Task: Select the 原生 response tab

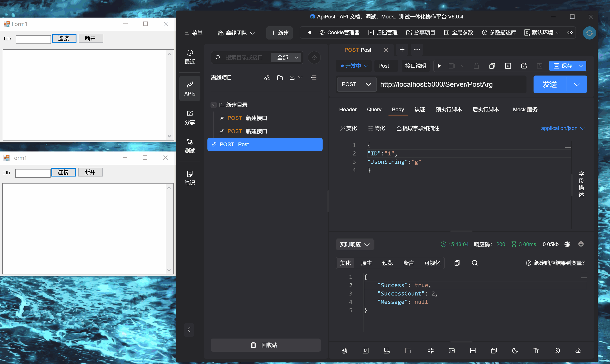Action: (366, 263)
